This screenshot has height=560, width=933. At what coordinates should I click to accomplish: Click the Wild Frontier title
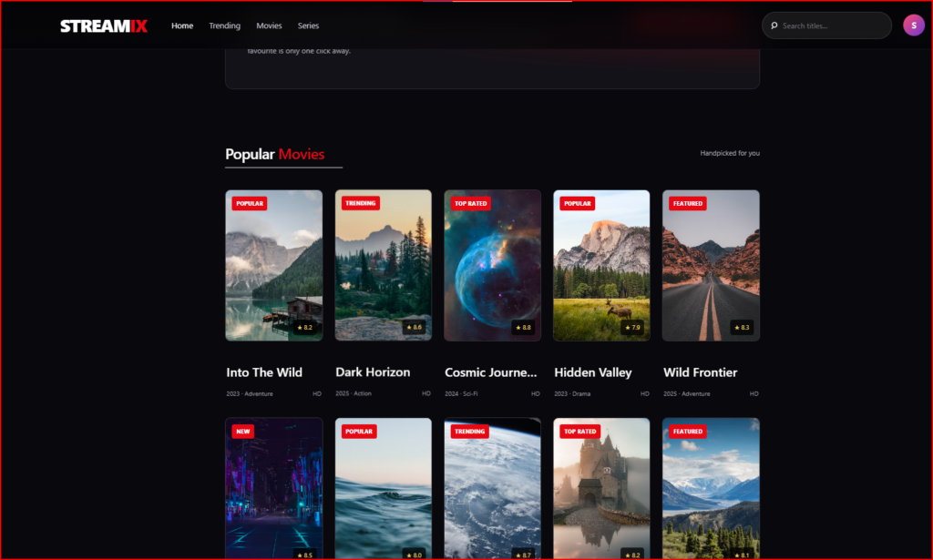[x=701, y=372]
